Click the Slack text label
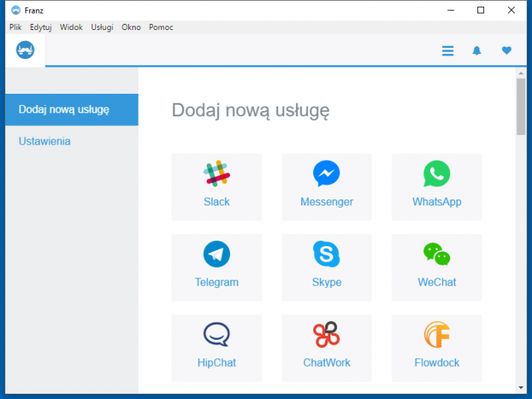Screen dimensions: 532x399 tap(217, 202)
